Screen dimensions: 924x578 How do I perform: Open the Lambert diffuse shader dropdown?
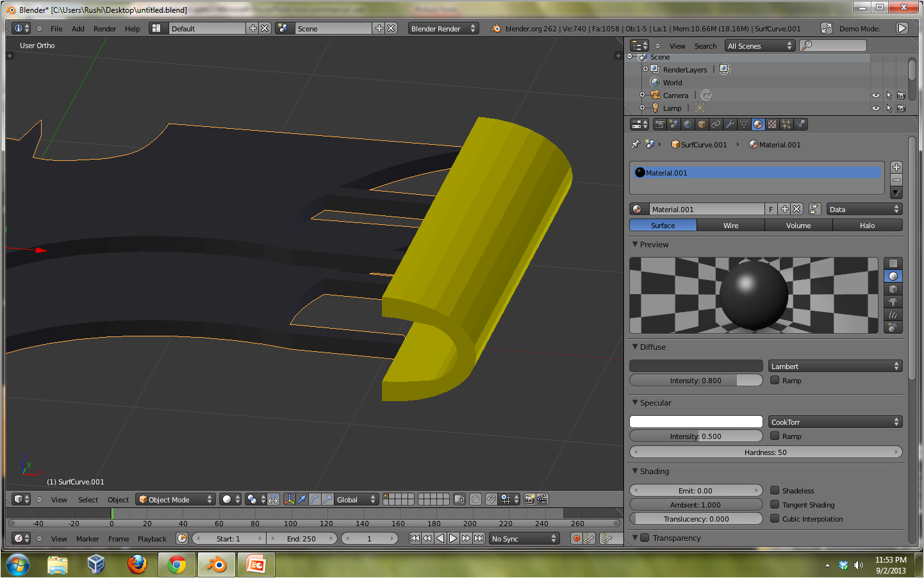836,366
